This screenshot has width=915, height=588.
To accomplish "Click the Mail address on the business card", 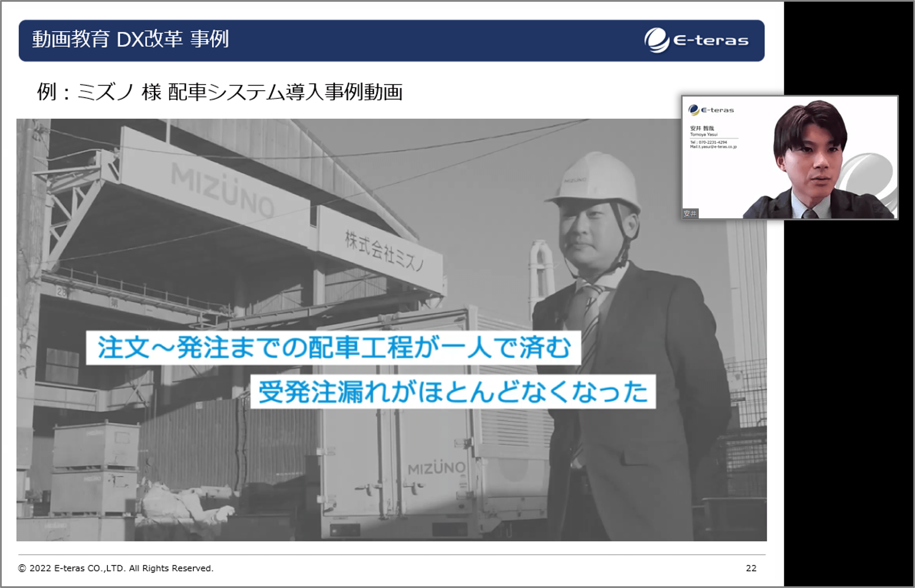I will [713, 147].
